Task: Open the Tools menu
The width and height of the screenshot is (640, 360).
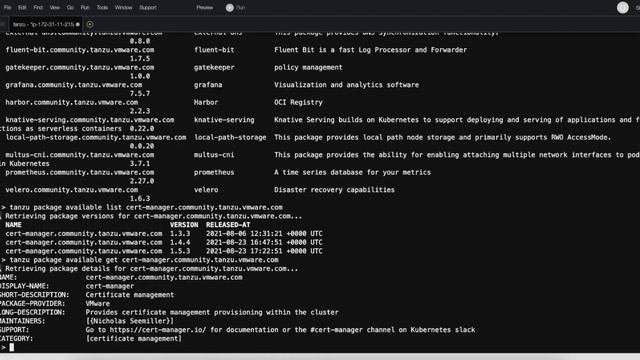Action: pyautogui.click(x=102, y=7)
